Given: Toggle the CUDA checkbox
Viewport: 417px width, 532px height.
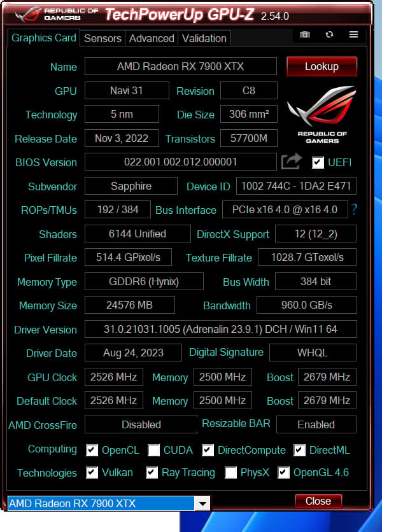Looking at the screenshot, I should [153, 451].
